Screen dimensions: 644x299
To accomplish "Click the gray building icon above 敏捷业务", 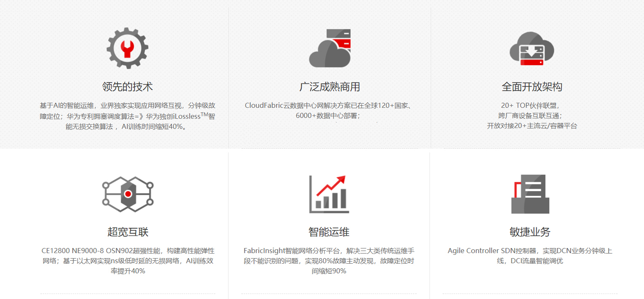I will (x=530, y=194).
